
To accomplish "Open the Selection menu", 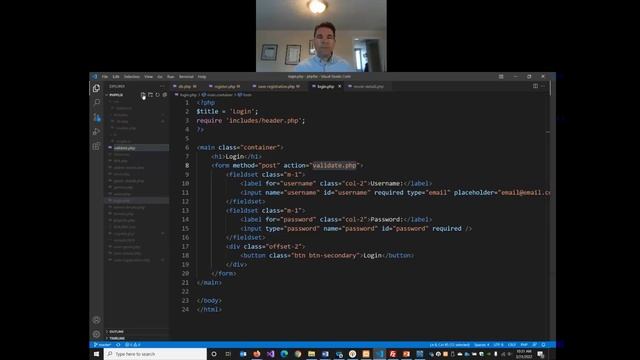I will (x=131, y=76).
